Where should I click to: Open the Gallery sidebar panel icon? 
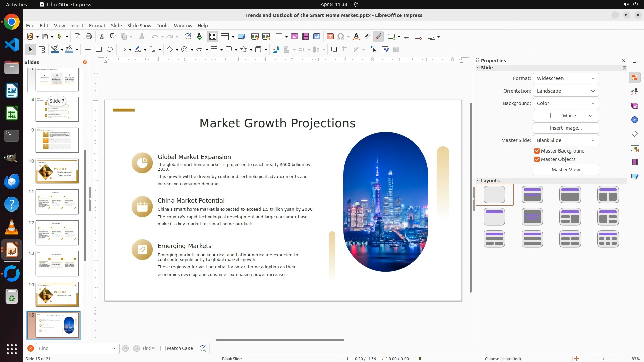pos(634,106)
